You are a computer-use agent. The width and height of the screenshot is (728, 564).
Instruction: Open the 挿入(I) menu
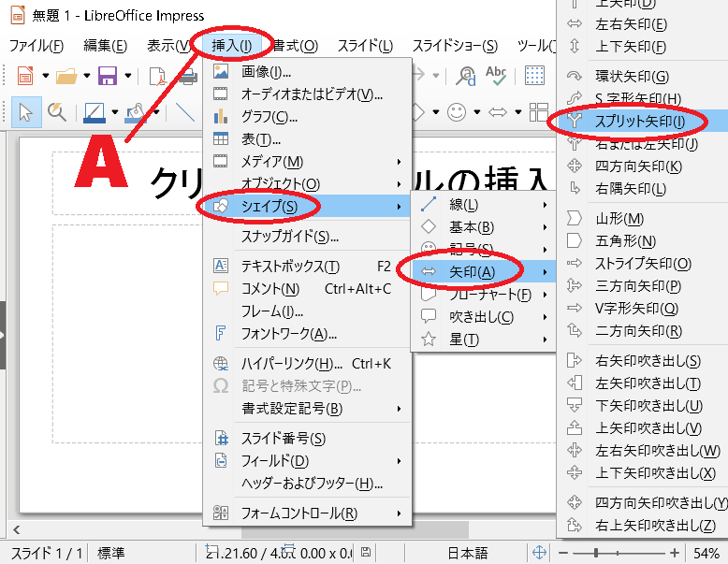tap(232, 46)
